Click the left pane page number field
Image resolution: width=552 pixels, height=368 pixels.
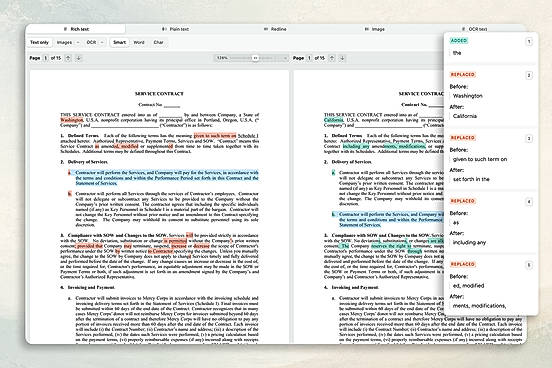[45, 58]
